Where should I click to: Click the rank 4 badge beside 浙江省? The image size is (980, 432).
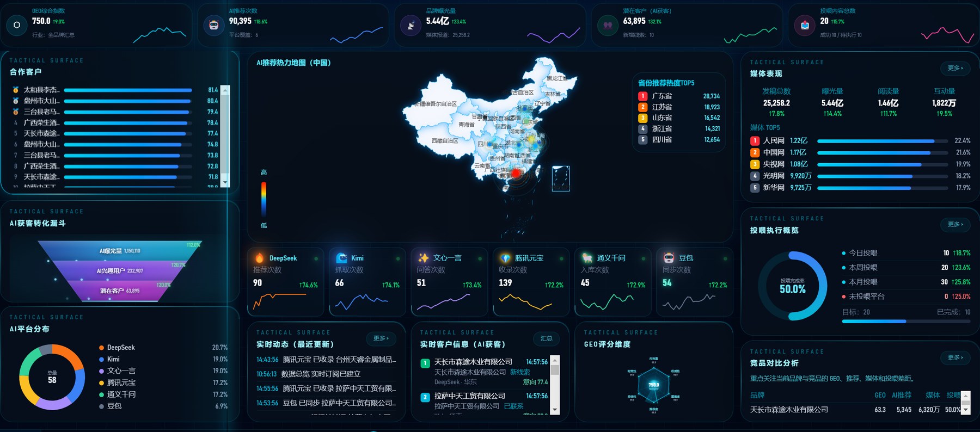tap(643, 129)
